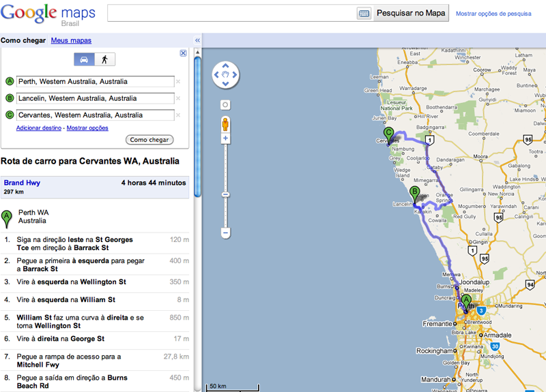Select the driving mode car icon
546x392 pixels.
[84, 59]
